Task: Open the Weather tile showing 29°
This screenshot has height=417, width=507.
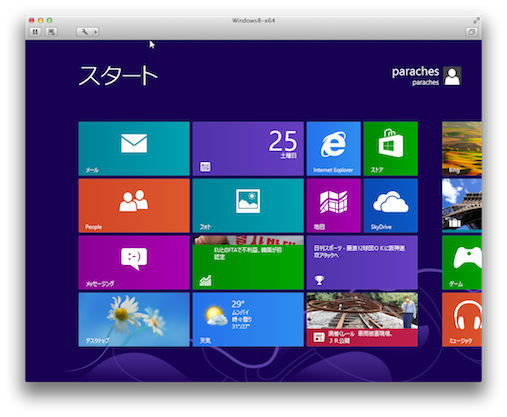Action: point(248,320)
